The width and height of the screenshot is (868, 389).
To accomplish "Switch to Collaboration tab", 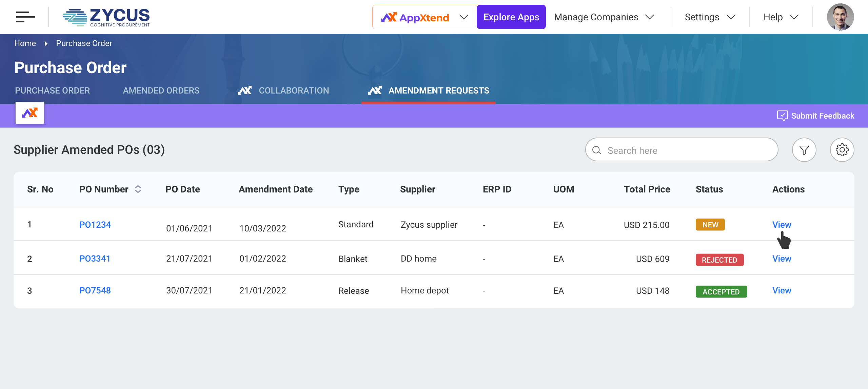I will (294, 90).
